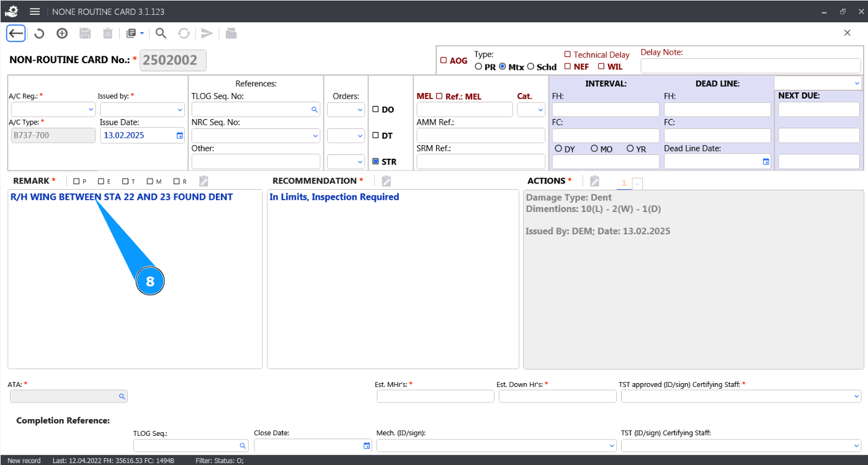This screenshot has height=465, width=868.
Task: Enable the Technical Delay checkbox
Action: 567,55
